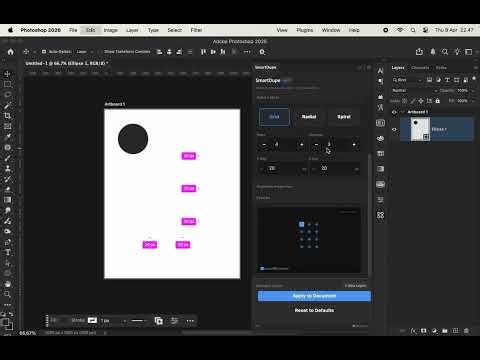This screenshot has height=360, width=480.
Task: Select the Radial mode in SmartDupe
Action: [309, 117]
